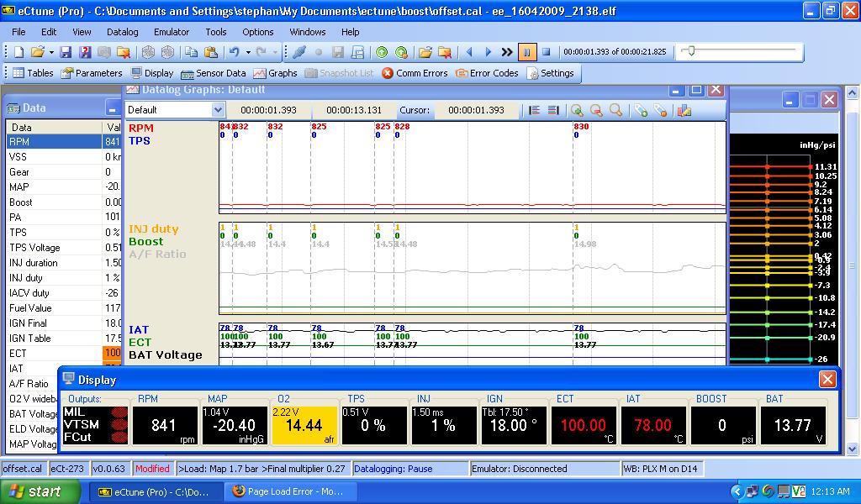Open the File menu
This screenshot has height=504, width=861.
pos(18,32)
